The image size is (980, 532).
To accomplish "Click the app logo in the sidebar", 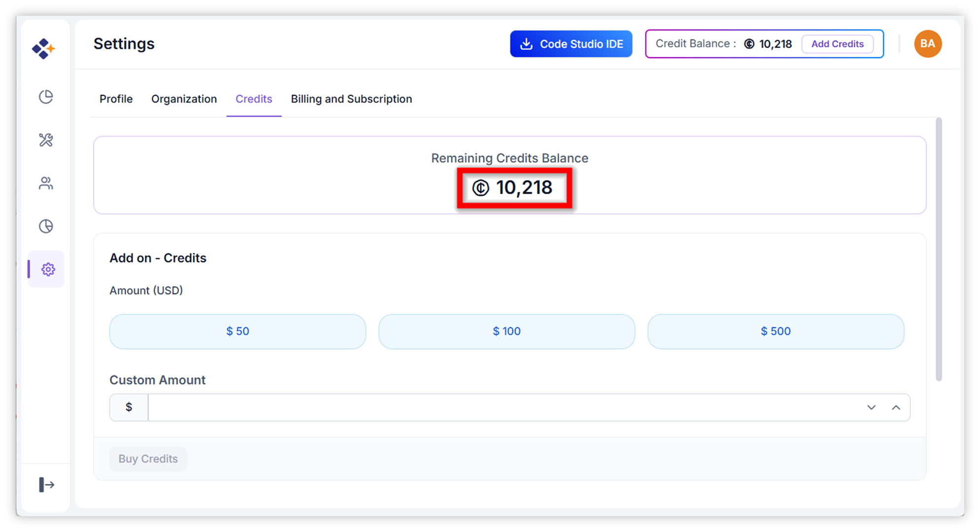I will pyautogui.click(x=44, y=48).
